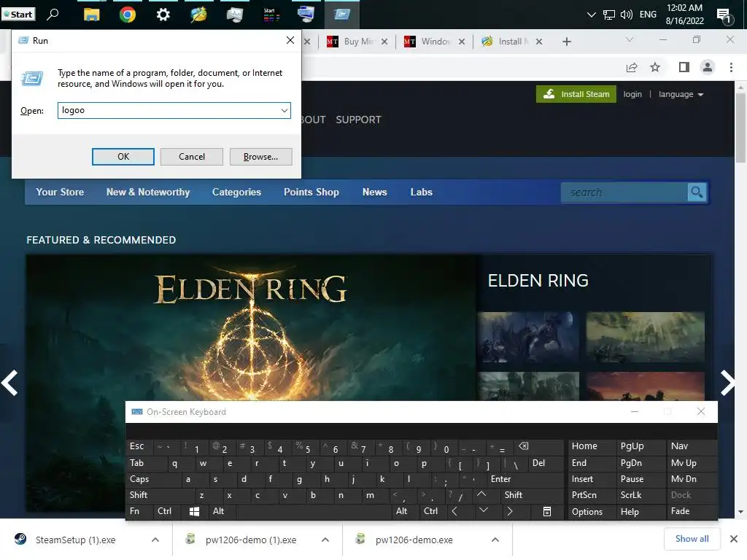This screenshot has height=560, width=747.
Task: Show hidden tray icons chevron
Action: pos(591,15)
